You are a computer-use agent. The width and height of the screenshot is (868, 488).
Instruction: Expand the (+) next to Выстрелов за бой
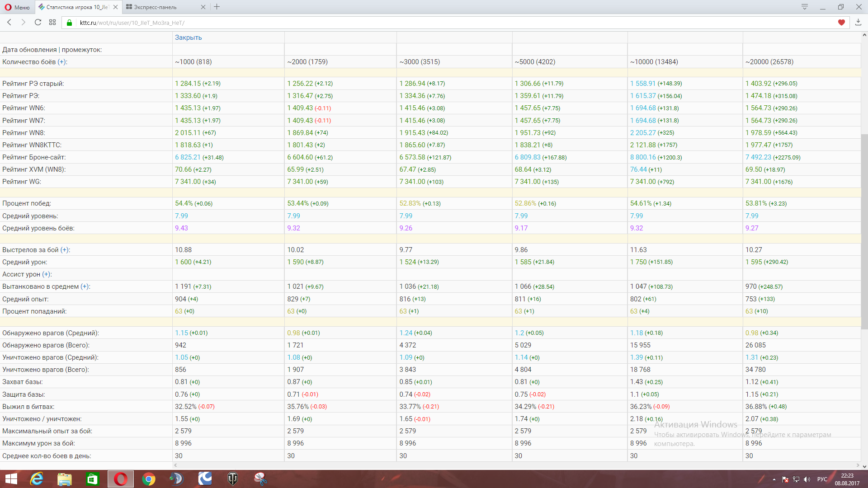(x=65, y=250)
